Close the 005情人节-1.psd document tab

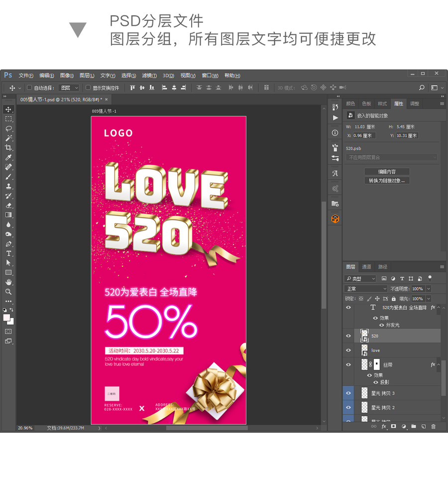[107, 99]
